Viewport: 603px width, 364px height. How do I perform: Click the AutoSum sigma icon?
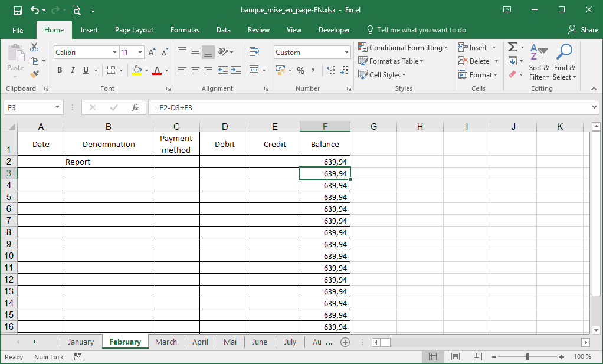tap(512, 48)
